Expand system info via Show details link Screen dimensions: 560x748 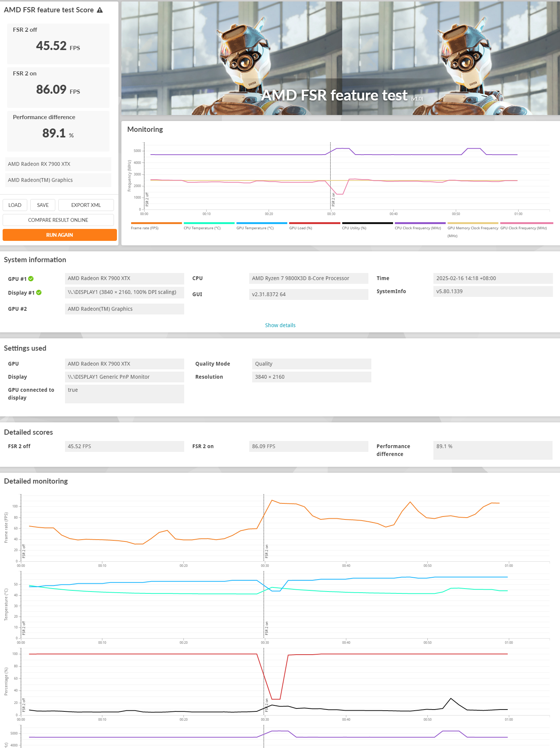(x=280, y=325)
